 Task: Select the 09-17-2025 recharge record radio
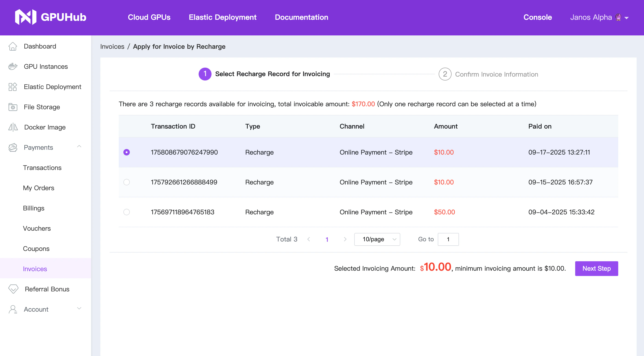(x=127, y=152)
